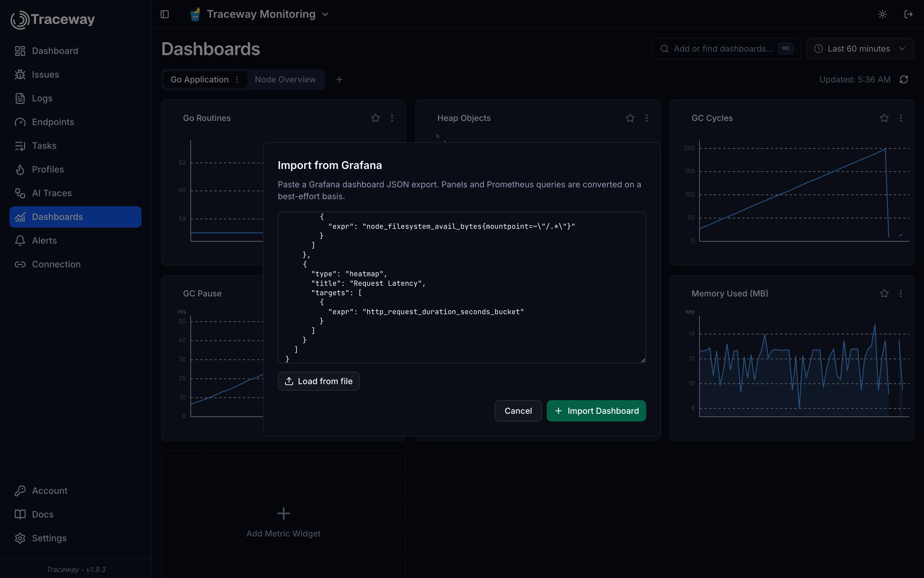Open Connection in sidebar
Screen dimensions: 924x578
[x=76, y=264]
